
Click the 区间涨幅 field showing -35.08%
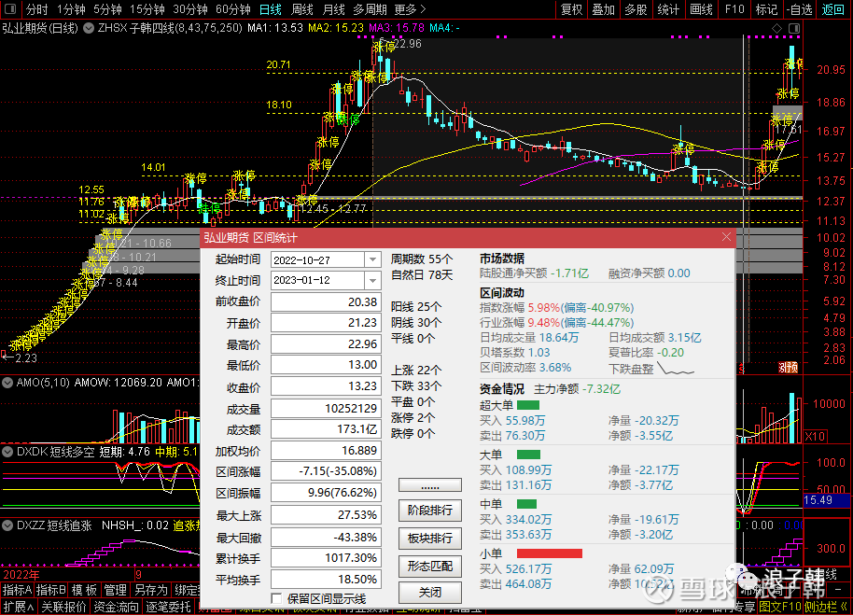click(x=326, y=471)
